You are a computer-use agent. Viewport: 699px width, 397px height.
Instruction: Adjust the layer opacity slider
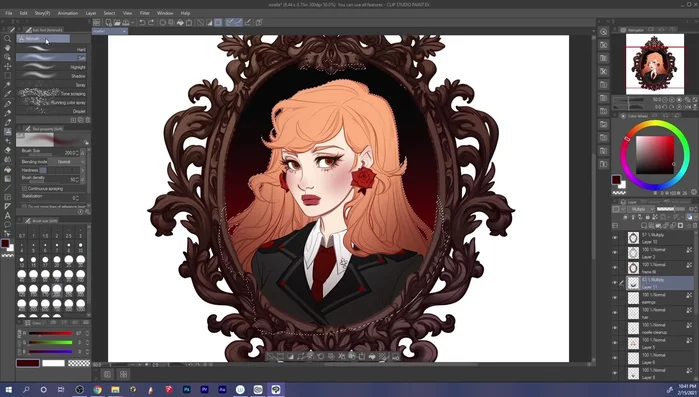[671, 209]
